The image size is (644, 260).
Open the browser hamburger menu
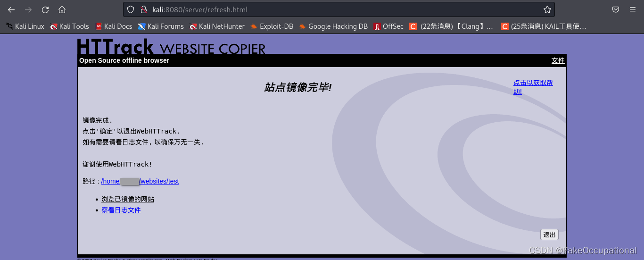(x=633, y=9)
